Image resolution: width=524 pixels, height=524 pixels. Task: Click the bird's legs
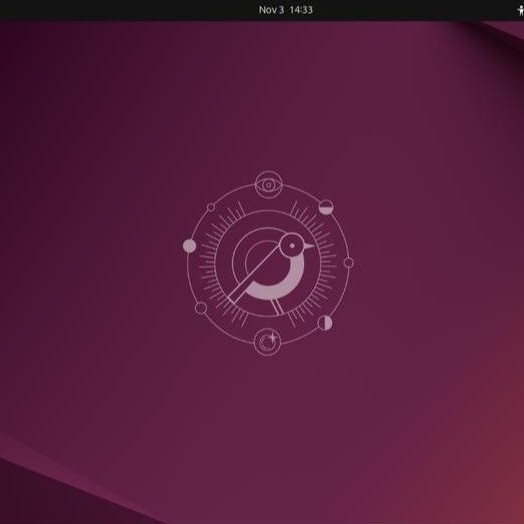(x=277, y=306)
